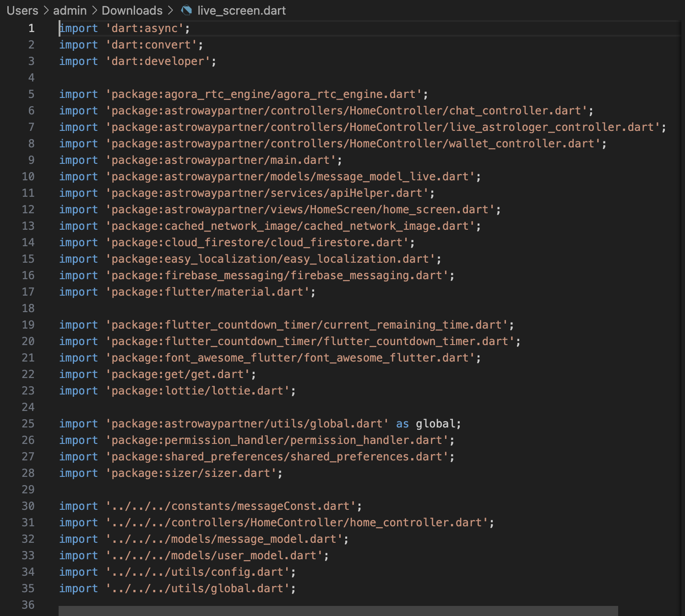The image size is (685, 616).
Task: Click the easy_localization.dart import path
Action: (x=270, y=259)
